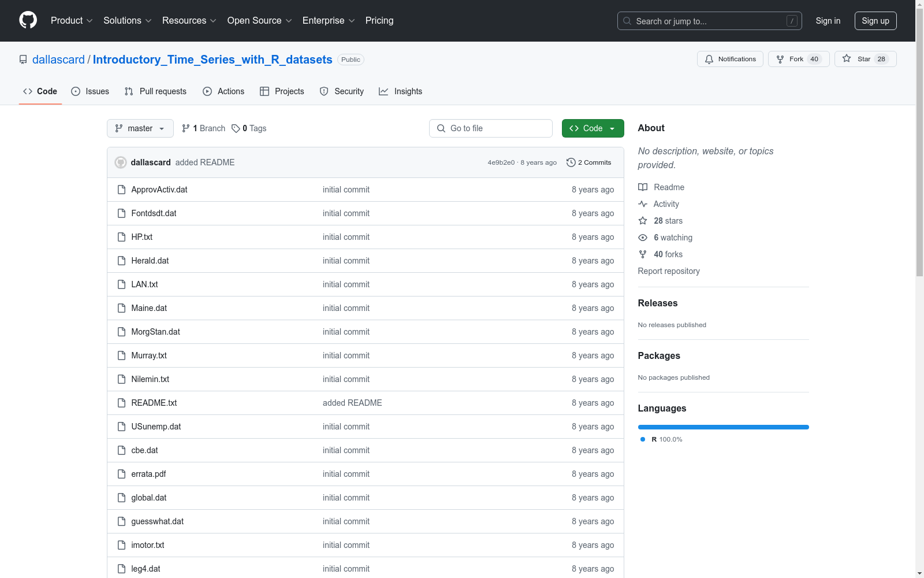The height and width of the screenshot is (578, 924).
Task: Click the R language bar
Action: click(x=724, y=427)
